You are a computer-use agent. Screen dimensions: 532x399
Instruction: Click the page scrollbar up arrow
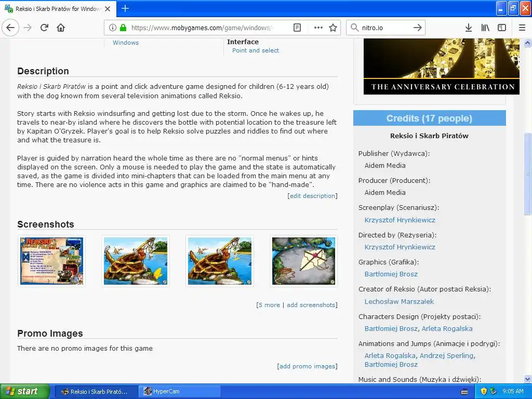point(527,43)
